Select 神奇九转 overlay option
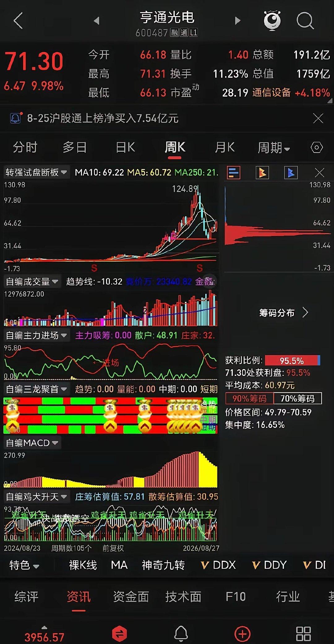Image resolution: width=334 pixels, height=644 pixels. [163, 565]
